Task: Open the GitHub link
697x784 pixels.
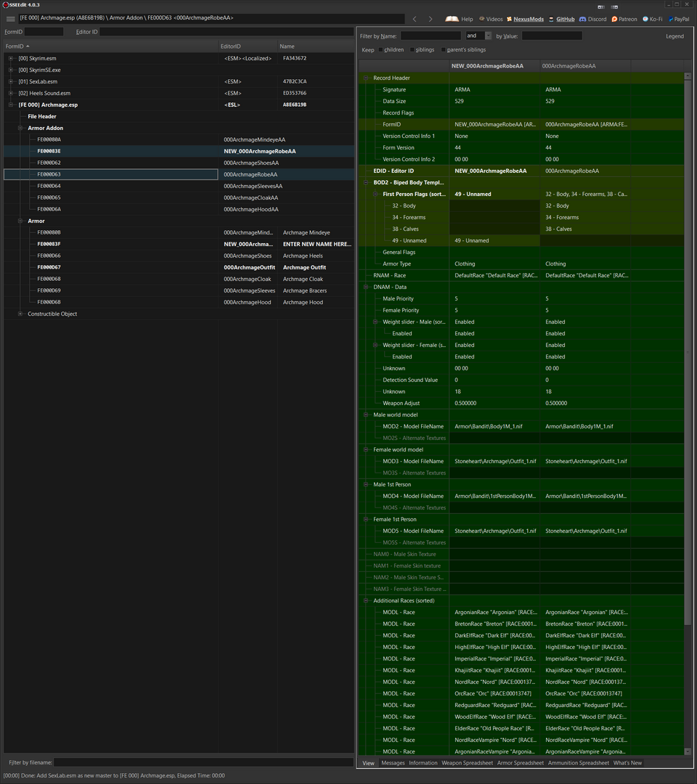Action: pyautogui.click(x=562, y=19)
